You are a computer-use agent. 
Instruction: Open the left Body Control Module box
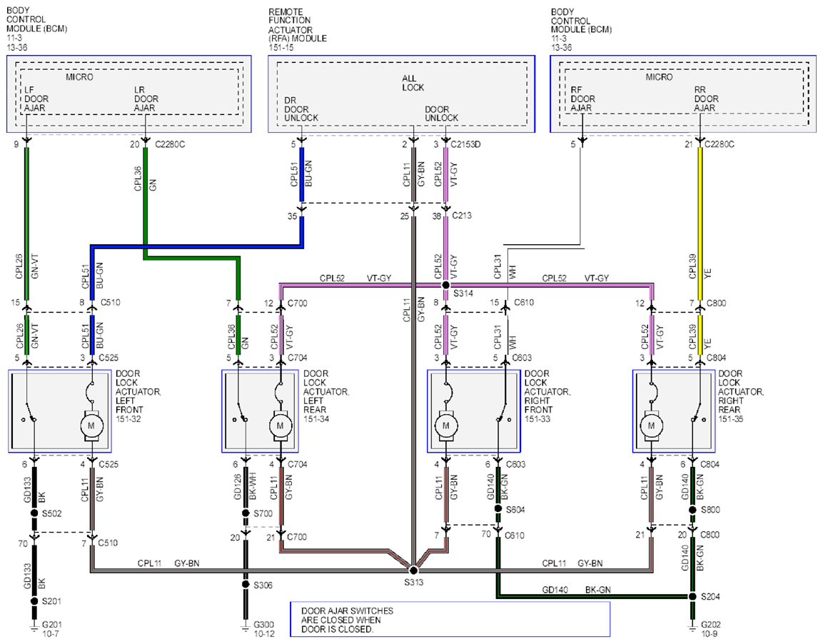129,94
